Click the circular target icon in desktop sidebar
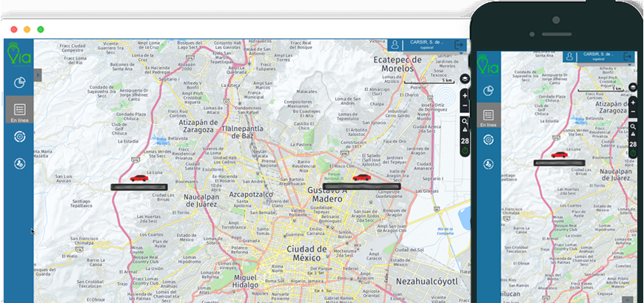The width and height of the screenshot is (644, 303). 19,136
